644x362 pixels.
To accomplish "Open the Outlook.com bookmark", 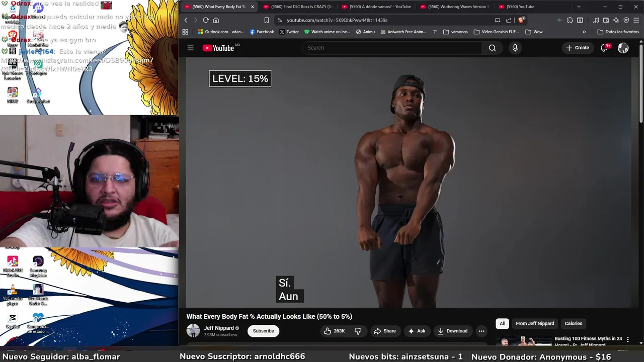I will 221,32.
